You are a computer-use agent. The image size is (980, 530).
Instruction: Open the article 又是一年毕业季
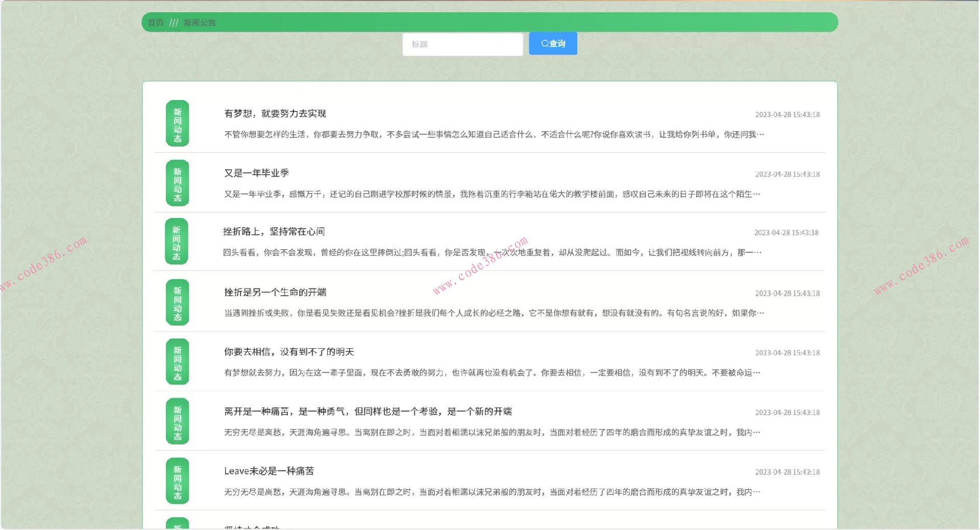pos(257,173)
